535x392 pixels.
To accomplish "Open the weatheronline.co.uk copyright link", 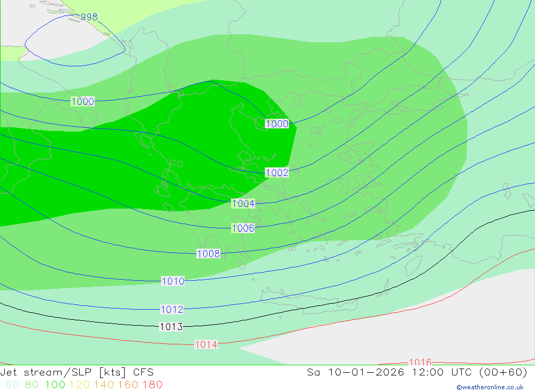I will point(490,387).
